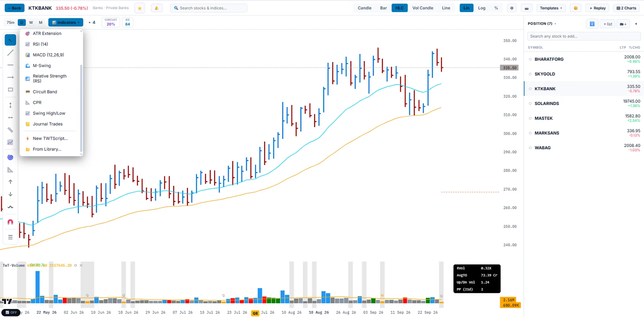Select New TWTScript... menu entry
This screenshot has height=317, width=644.
pyautogui.click(x=51, y=138)
